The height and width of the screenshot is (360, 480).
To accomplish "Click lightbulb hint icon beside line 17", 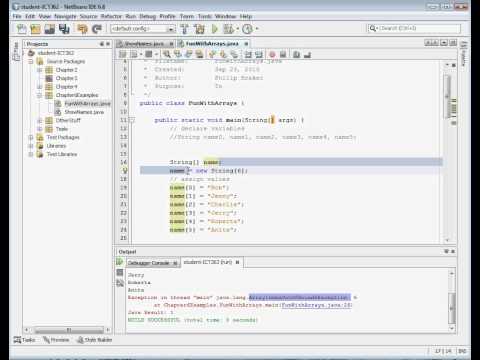I will (x=125, y=171).
